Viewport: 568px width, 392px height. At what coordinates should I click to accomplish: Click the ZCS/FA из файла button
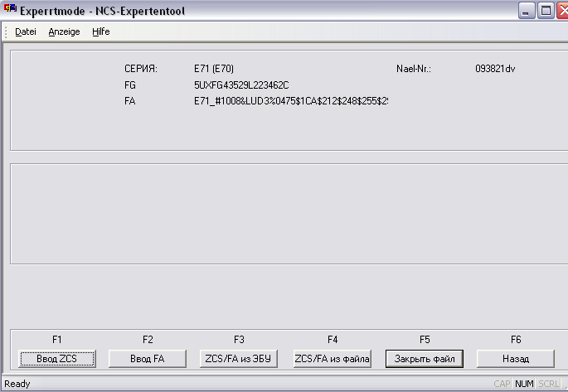332,358
